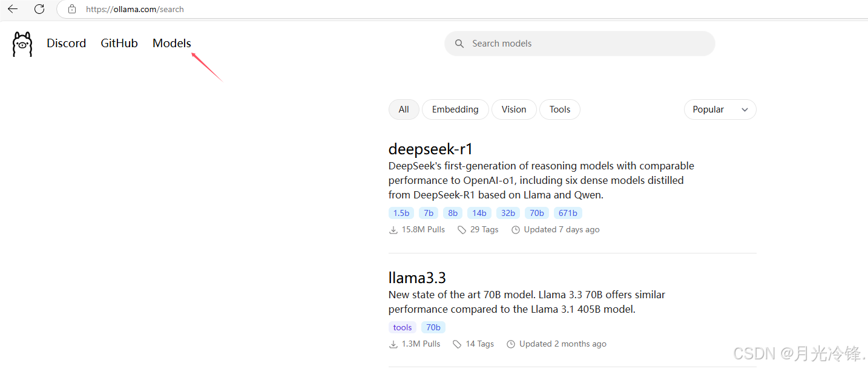Viewport: 868px width, 369px height.
Task: Select the All filter
Action: click(404, 109)
